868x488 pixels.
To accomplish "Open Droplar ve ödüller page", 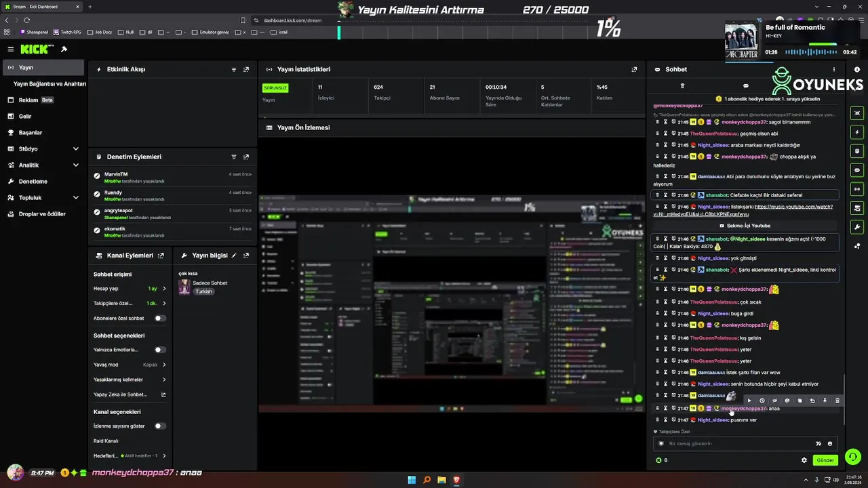I will pyautogui.click(x=42, y=214).
